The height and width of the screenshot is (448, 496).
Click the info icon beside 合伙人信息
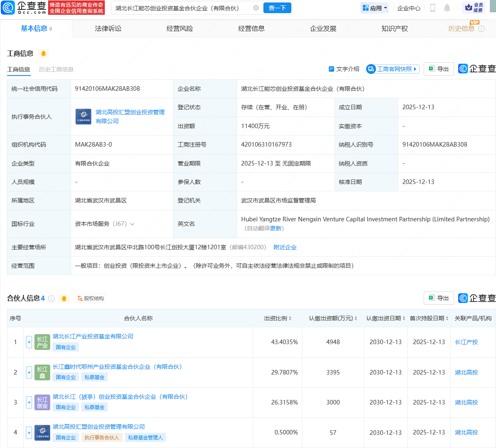(x=51, y=299)
